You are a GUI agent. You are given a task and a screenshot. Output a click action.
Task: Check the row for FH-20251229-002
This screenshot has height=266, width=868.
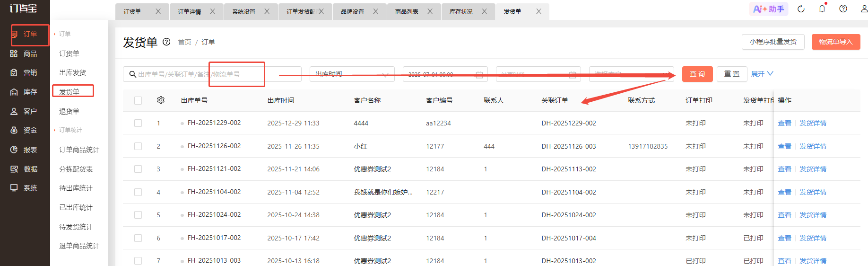click(138, 123)
